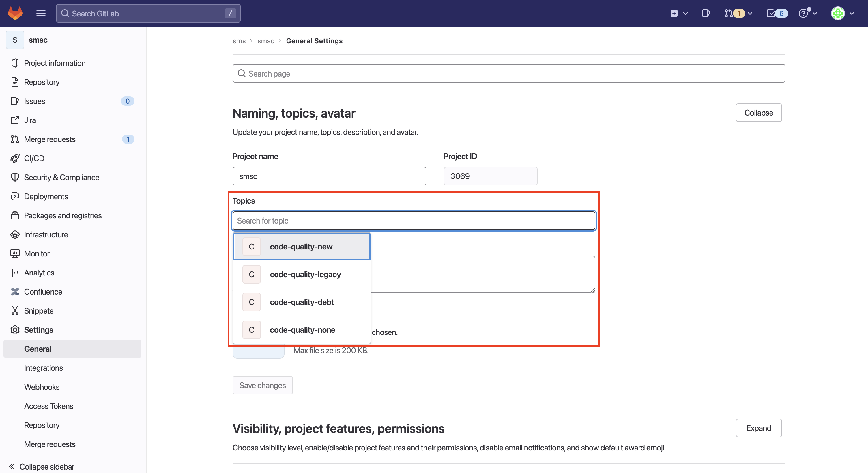Viewport: 868px width, 473px height.
Task: Open the Issues icon in top bar
Action: click(x=706, y=14)
